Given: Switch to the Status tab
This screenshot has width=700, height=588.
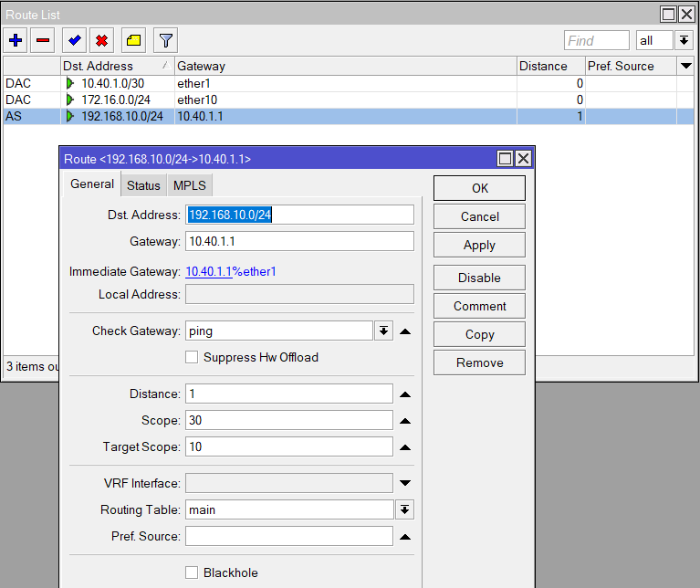Looking at the screenshot, I should (143, 185).
